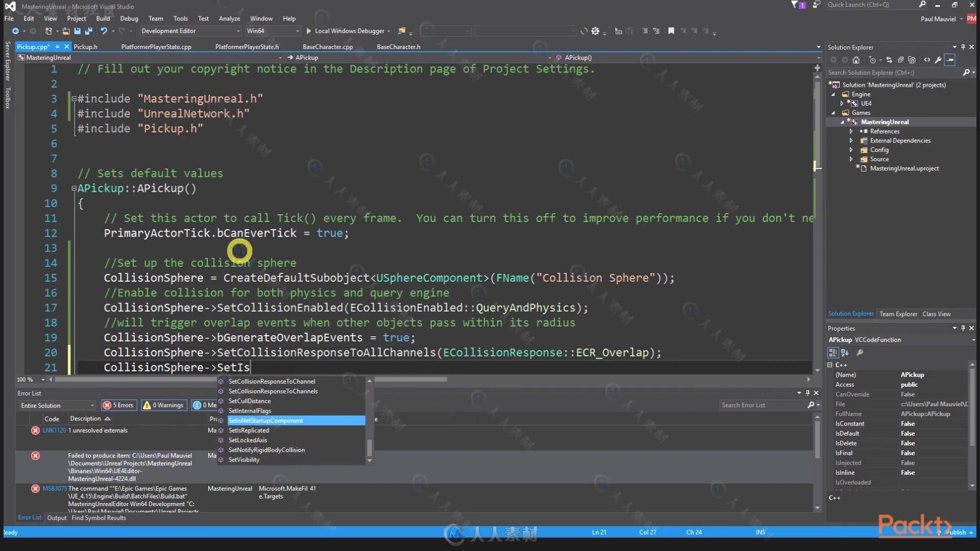Sort errors by Description column header
This screenshot has height=551, width=980.
[x=90, y=418]
